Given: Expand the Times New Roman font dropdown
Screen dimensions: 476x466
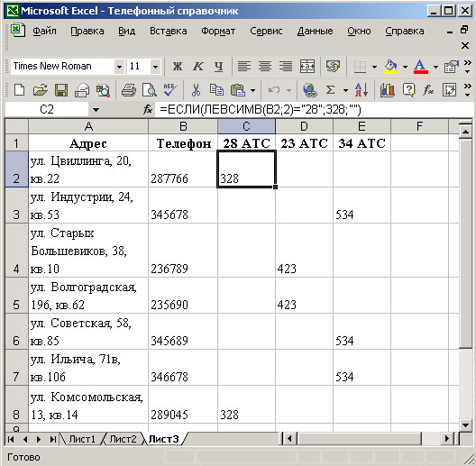Looking at the screenshot, I should [x=119, y=67].
